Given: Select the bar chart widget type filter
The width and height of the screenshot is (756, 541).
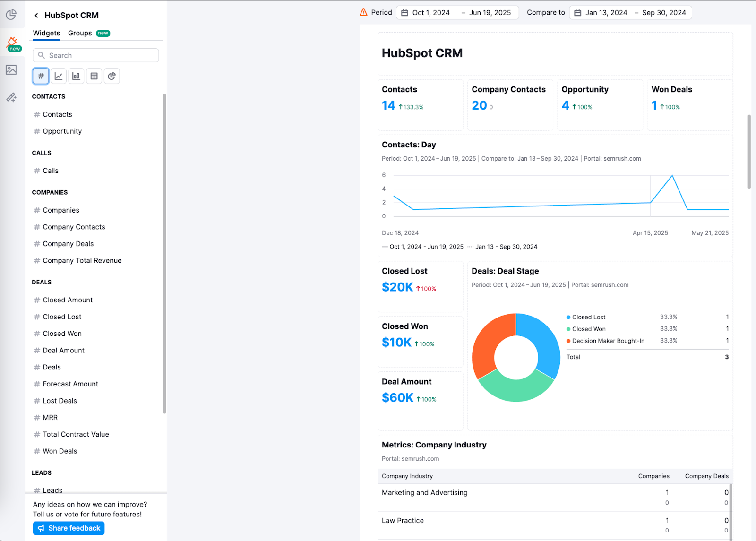Looking at the screenshot, I should 76,76.
